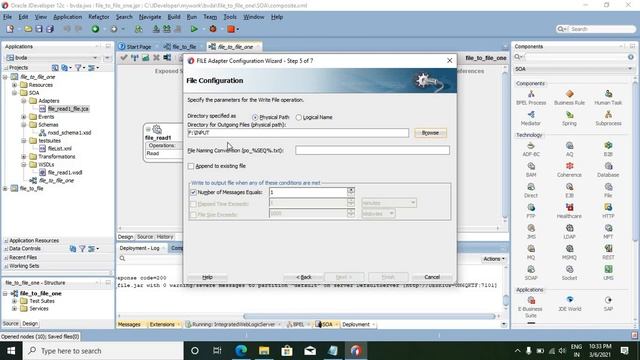Collapse the Adapters folder node
640x360 pixels.
(x=24, y=101)
